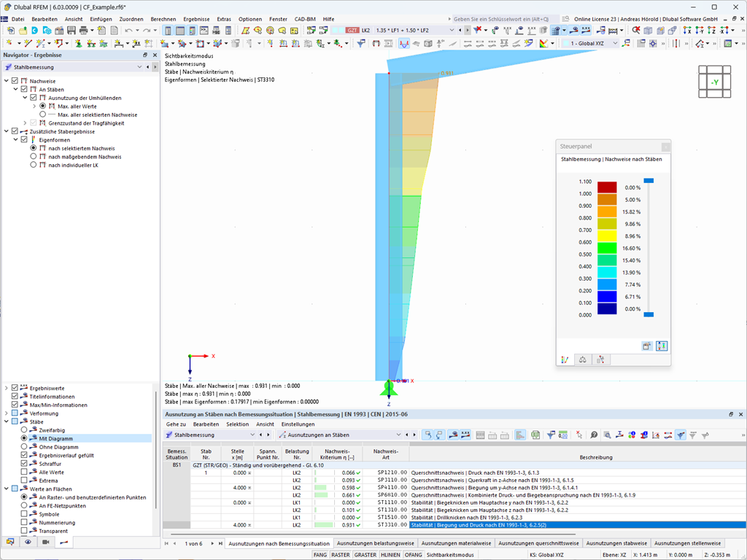Select the Zweifarbig radio option
The height and width of the screenshot is (560, 747).
click(24, 430)
